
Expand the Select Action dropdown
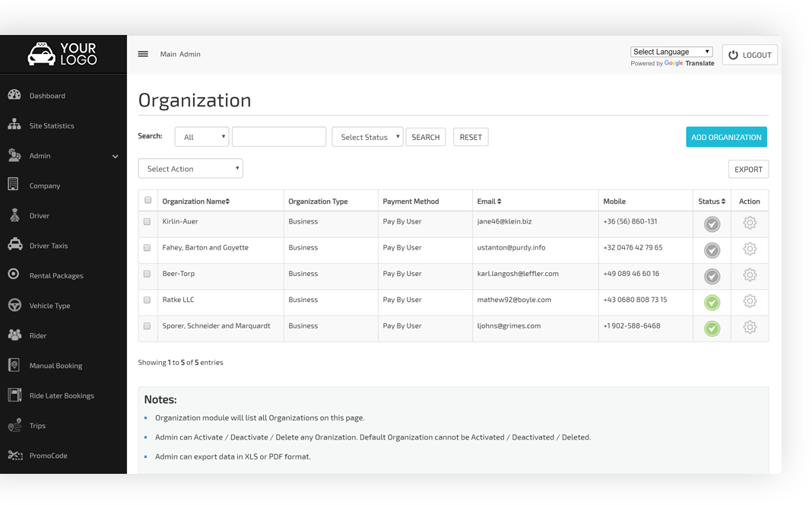[x=190, y=167]
